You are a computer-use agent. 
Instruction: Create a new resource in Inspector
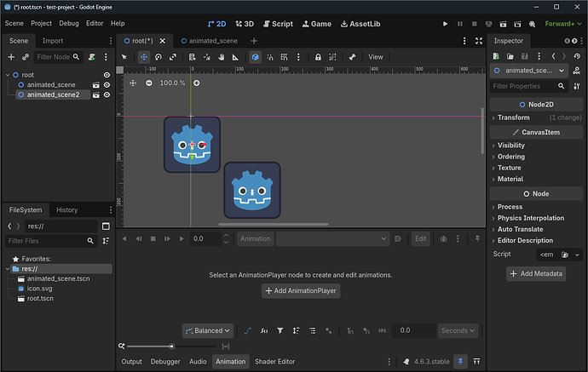496,56
